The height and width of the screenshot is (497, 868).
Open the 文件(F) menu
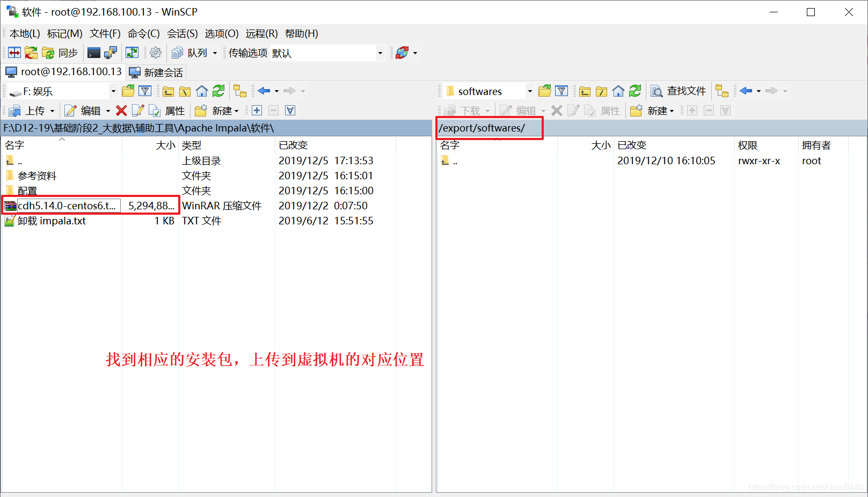105,33
